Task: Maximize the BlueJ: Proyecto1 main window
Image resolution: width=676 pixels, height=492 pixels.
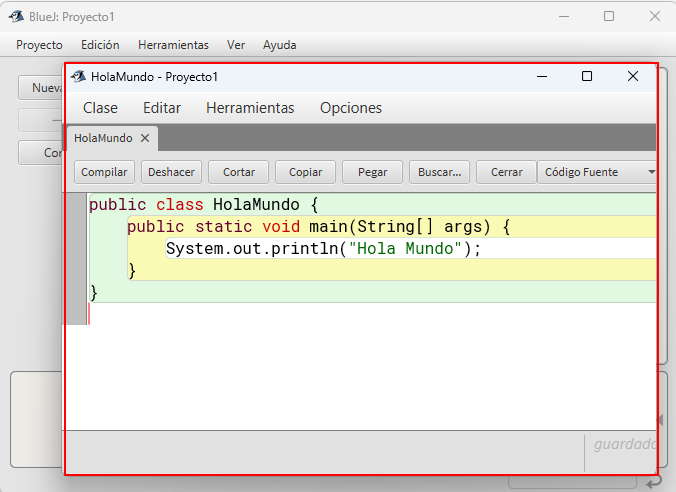Action: coord(609,16)
